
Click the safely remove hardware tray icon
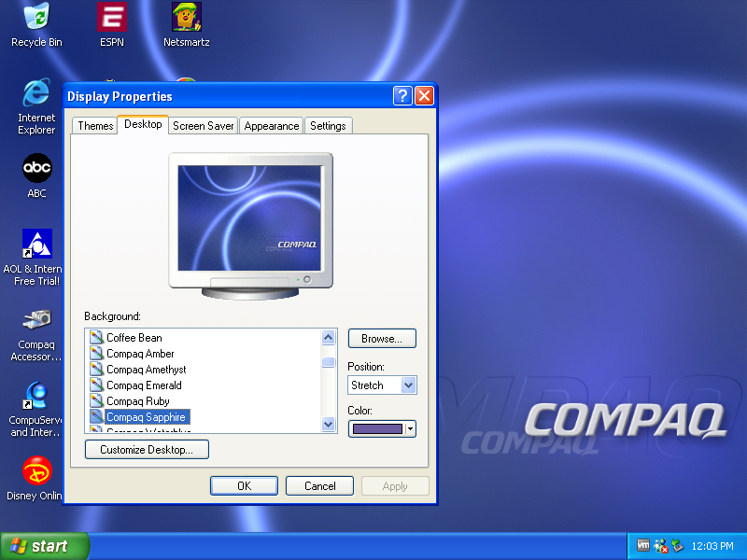click(x=677, y=546)
